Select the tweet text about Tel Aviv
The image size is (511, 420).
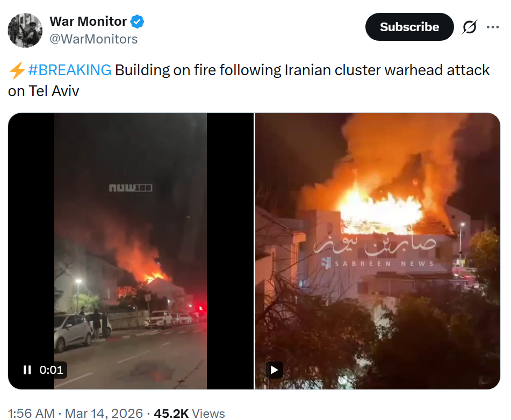[x=249, y=81]
